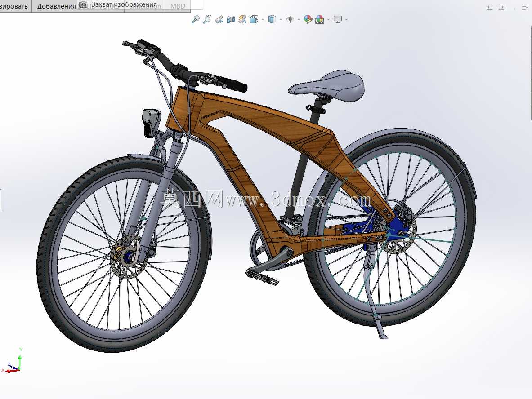
Task: Click the right-arrow panel expand icon at top right
Action: click(x=501, y=7)
